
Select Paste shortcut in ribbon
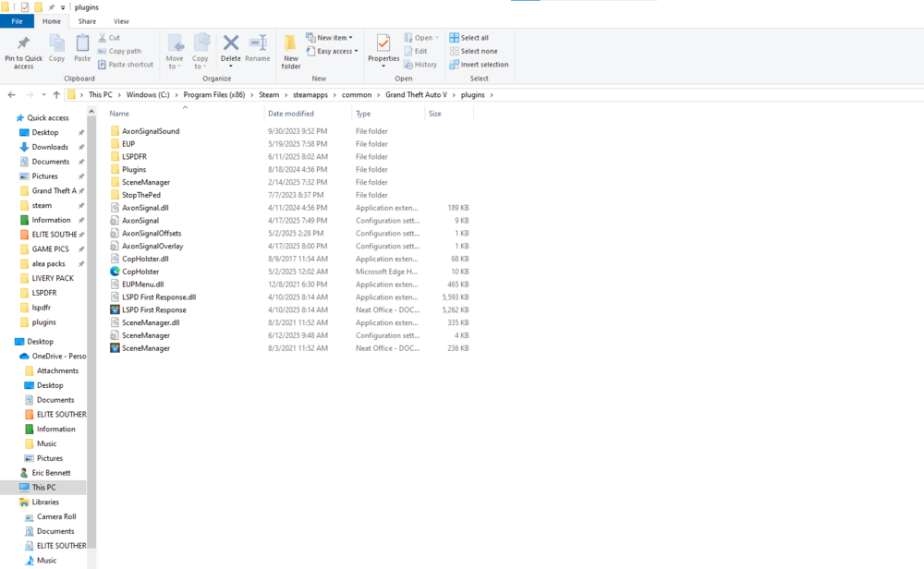[126, 65]
